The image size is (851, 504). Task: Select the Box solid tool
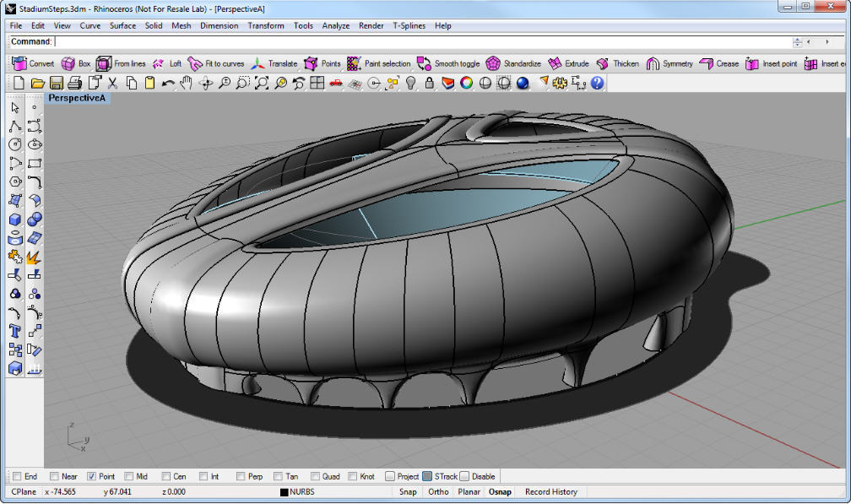[15, 219]
